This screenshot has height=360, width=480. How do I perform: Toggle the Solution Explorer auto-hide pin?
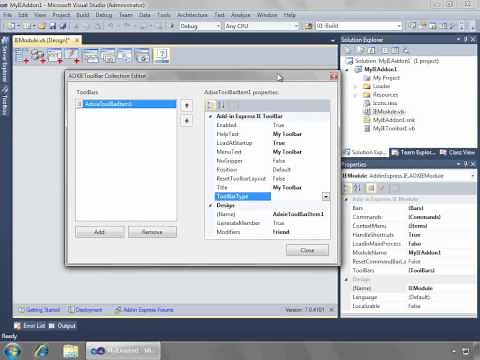(466, 39)
